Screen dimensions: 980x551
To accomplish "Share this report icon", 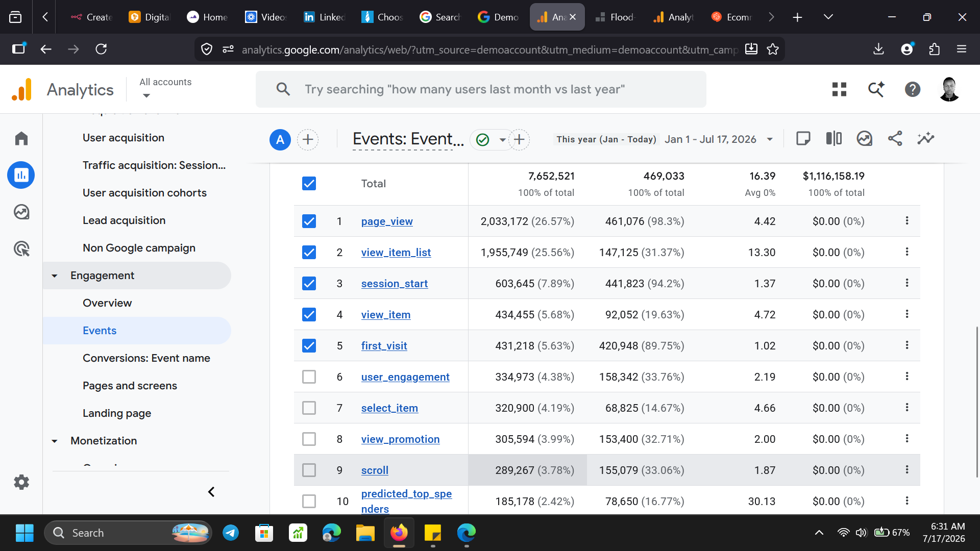I will tap(895, 139).
